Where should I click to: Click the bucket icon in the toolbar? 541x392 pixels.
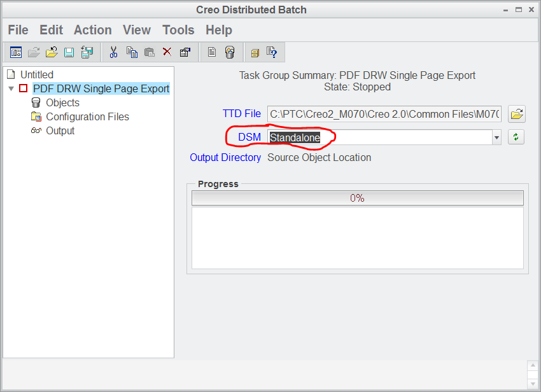pos(230,52)
